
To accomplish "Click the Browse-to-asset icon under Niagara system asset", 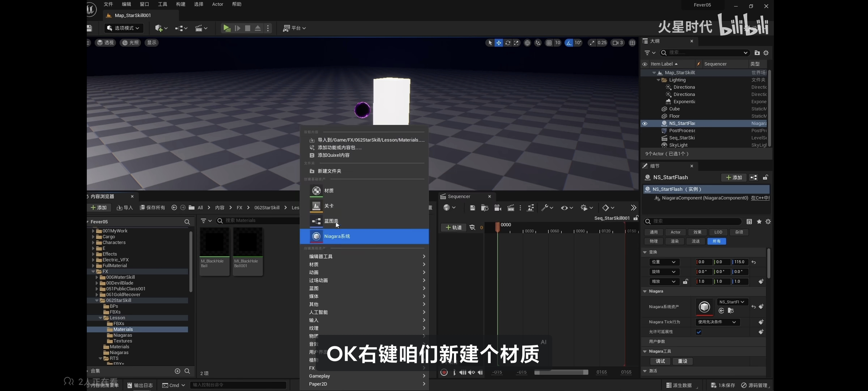I will tap(731, 311).
